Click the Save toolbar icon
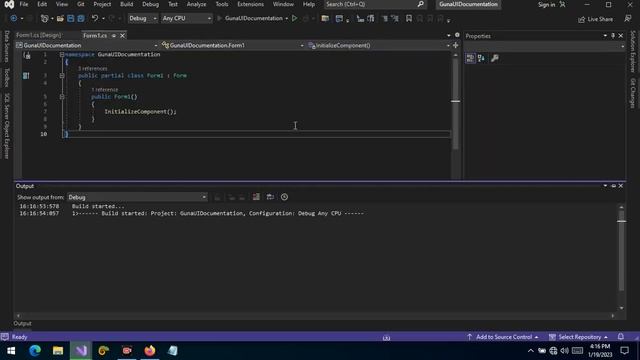 pyautogui.click(x=71, y=18)
